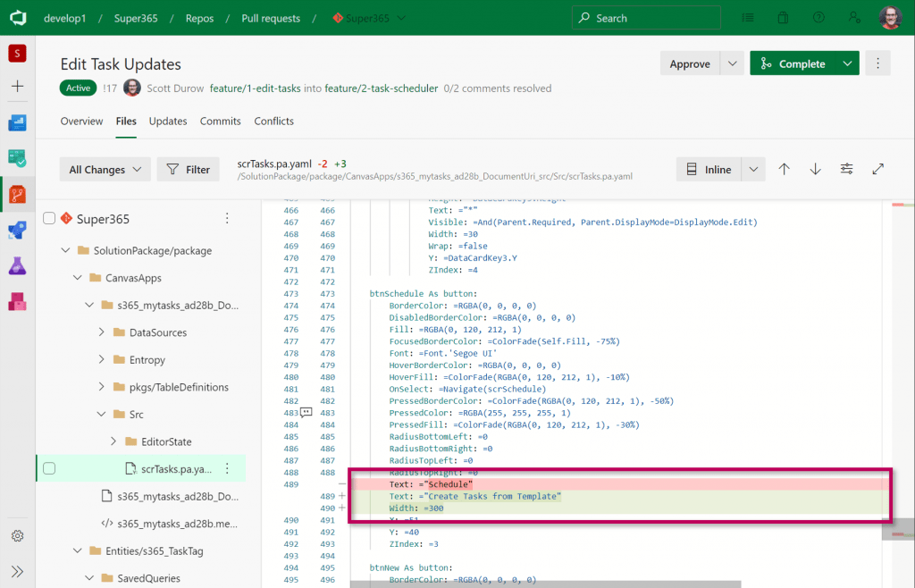Open the Super365 project tile in sidebar
This screenshot has width=915, height=588.
[x=18, y=54]
